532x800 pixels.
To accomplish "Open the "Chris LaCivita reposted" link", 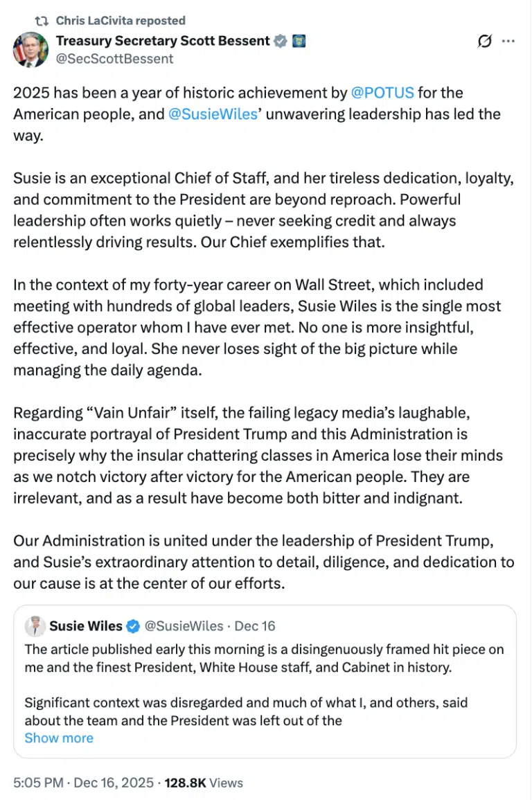I will pyautogui.click(x=120, y=21).
